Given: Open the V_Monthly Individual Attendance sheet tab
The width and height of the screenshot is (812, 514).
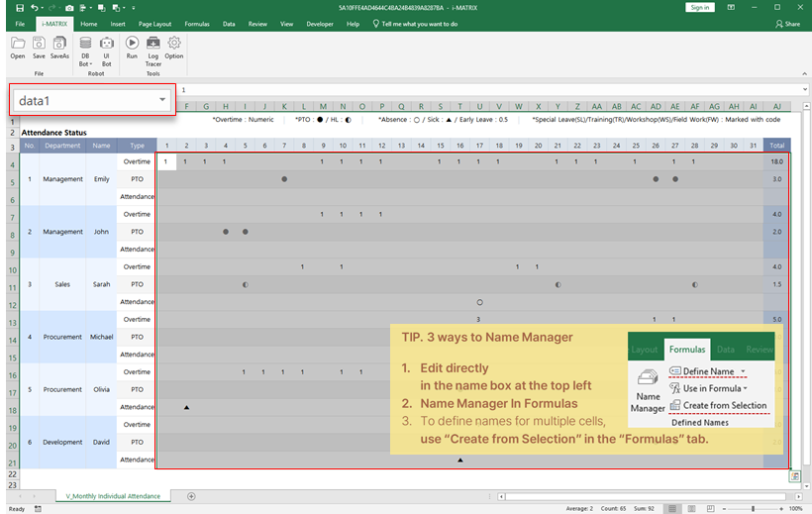Looking at the screenshot, I should click(111, 495).
